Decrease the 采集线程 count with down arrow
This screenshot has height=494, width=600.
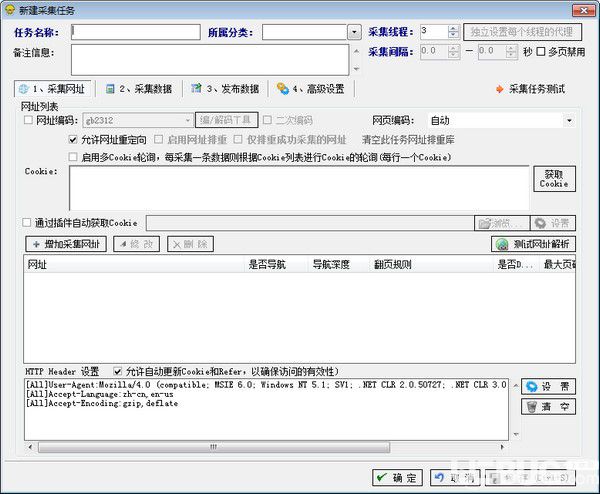[453, 35]
